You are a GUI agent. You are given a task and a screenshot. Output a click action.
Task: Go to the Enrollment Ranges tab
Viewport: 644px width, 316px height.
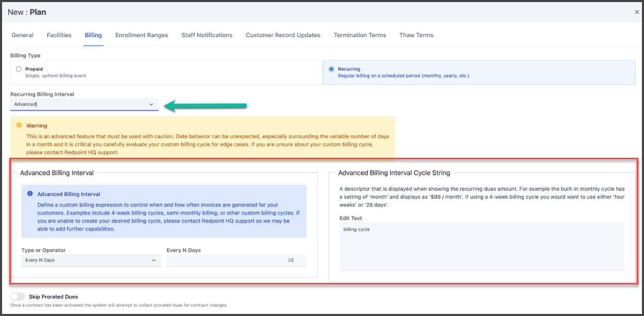tap(141, 35)
